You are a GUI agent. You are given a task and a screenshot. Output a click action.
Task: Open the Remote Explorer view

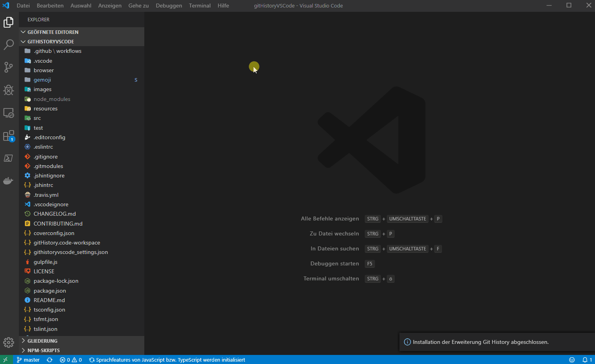9,113
